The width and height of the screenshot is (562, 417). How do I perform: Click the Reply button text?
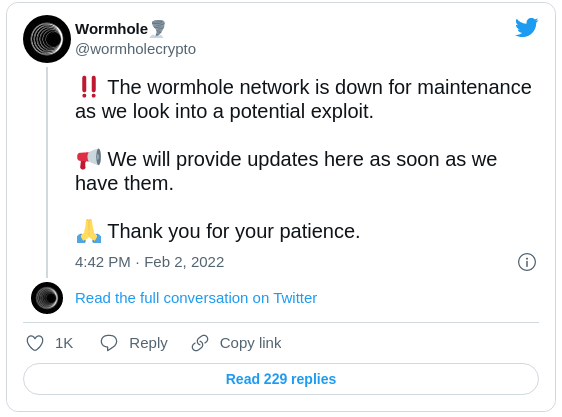148,343
